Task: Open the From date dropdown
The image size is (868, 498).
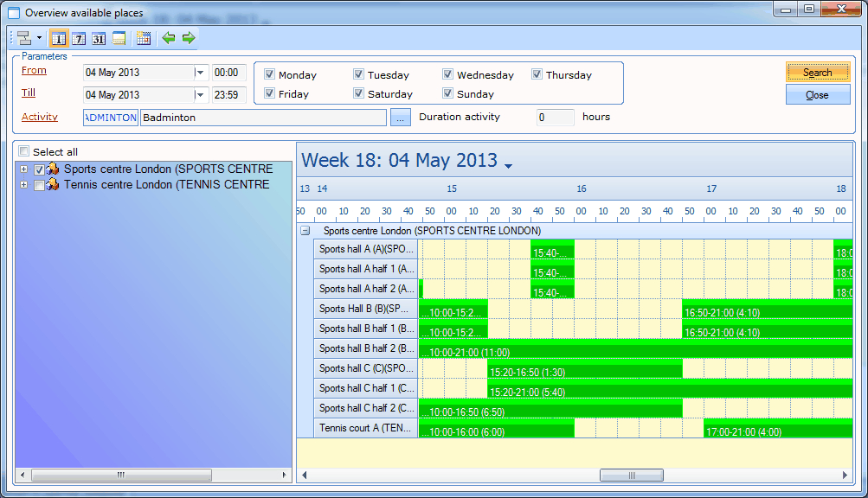Action: (201, 73)
